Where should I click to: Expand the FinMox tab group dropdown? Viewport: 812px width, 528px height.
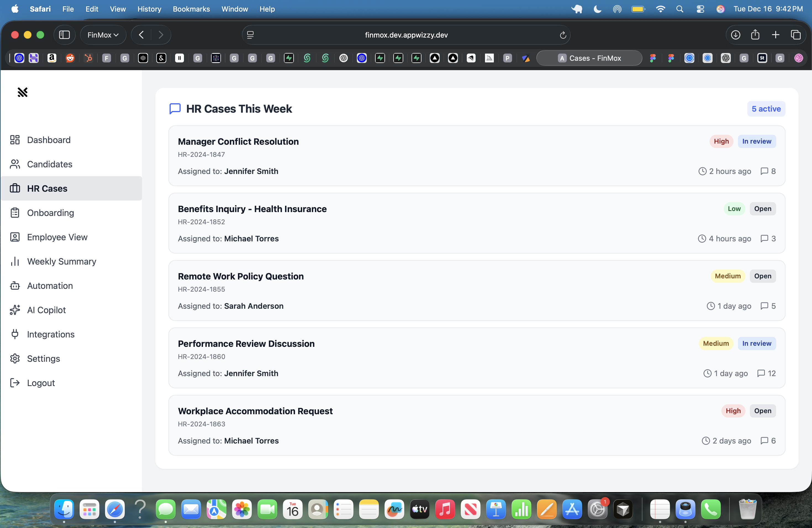click(103, 35)
